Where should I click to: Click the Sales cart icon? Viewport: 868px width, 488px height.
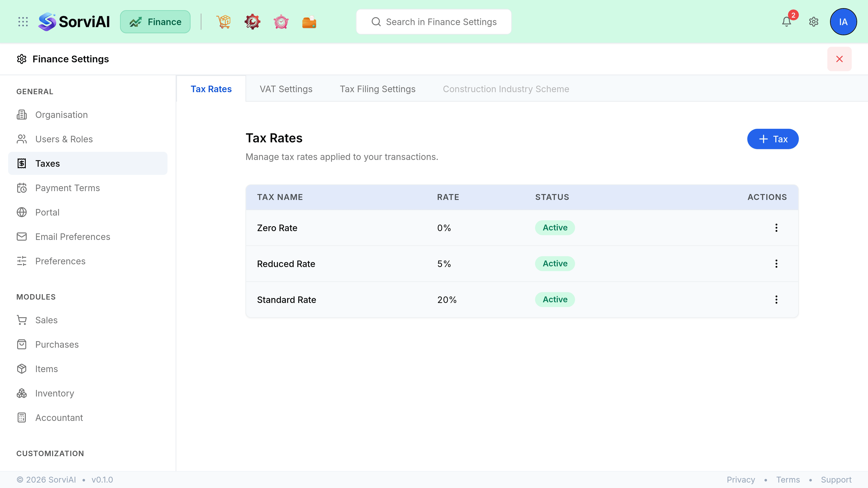point(21,320)
